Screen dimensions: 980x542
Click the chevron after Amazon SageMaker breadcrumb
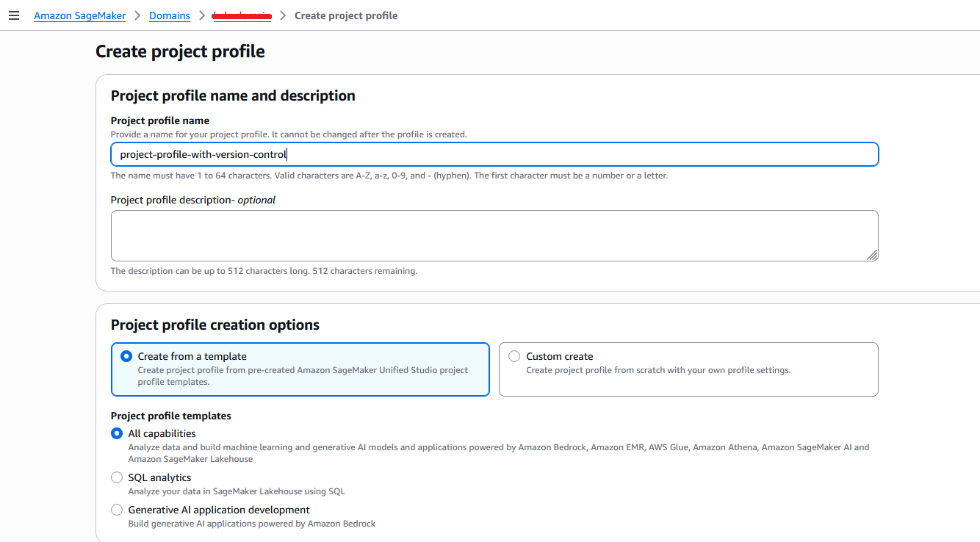[137, 15]
